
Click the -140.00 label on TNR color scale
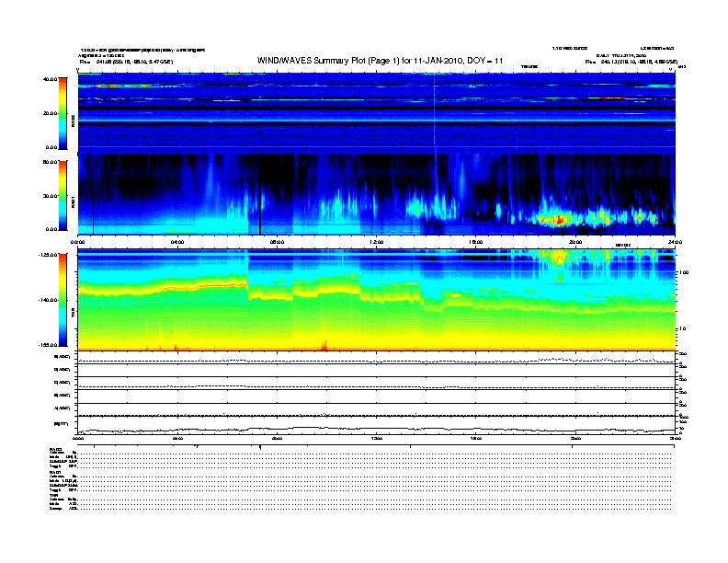tap(48, 300)
